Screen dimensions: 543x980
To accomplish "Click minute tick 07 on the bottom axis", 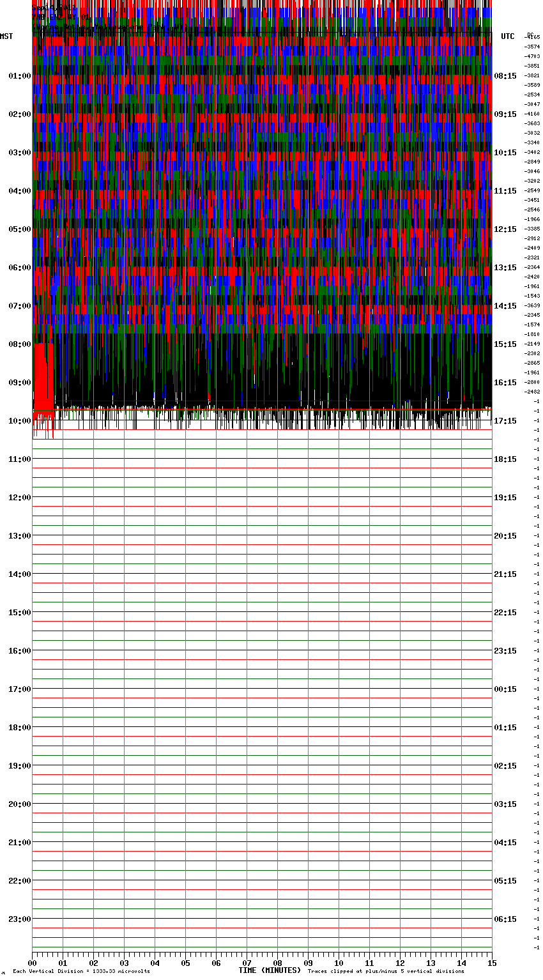I will click(x=247, y=963).
